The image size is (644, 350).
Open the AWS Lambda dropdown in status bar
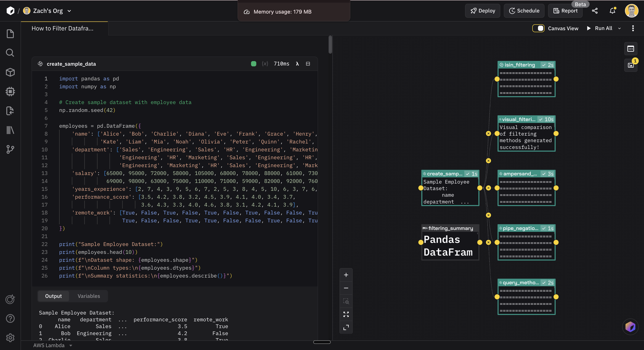(52, 345)
